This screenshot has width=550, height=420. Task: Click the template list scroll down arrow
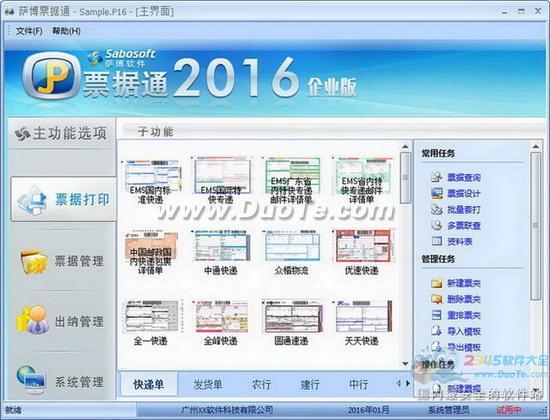(x=405, y=364)
